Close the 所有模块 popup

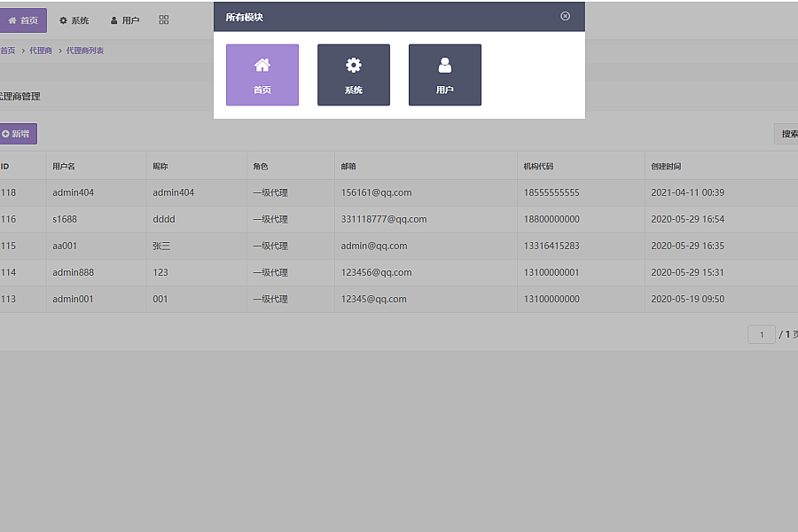click(x=565, y=16)
